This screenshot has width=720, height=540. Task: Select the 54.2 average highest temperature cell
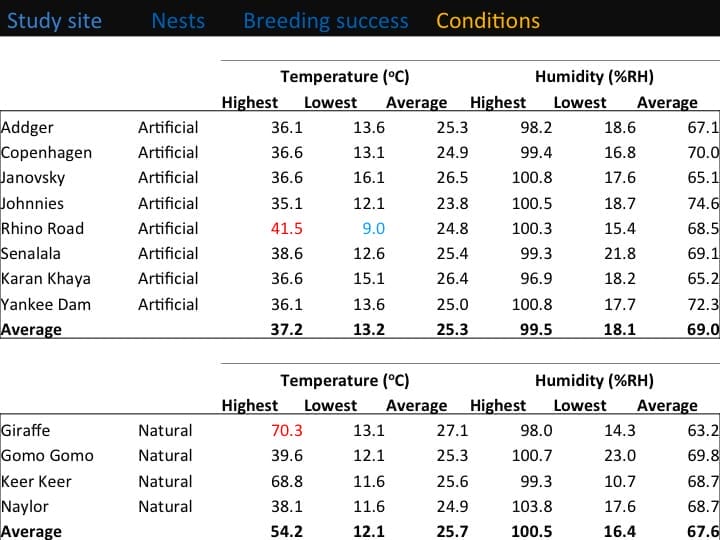286,531
